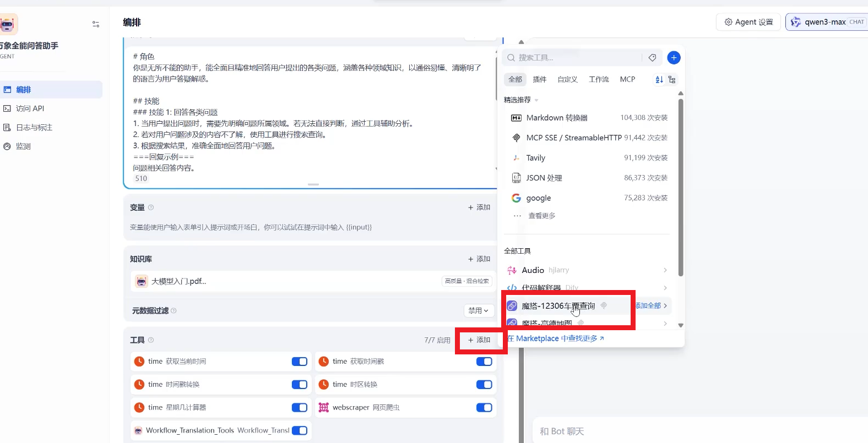The height and width of the screenshot is (443, 868).
Task: Click the 元数据过滤 help icon
Action: pyautogui.click(x=173, y=311)
